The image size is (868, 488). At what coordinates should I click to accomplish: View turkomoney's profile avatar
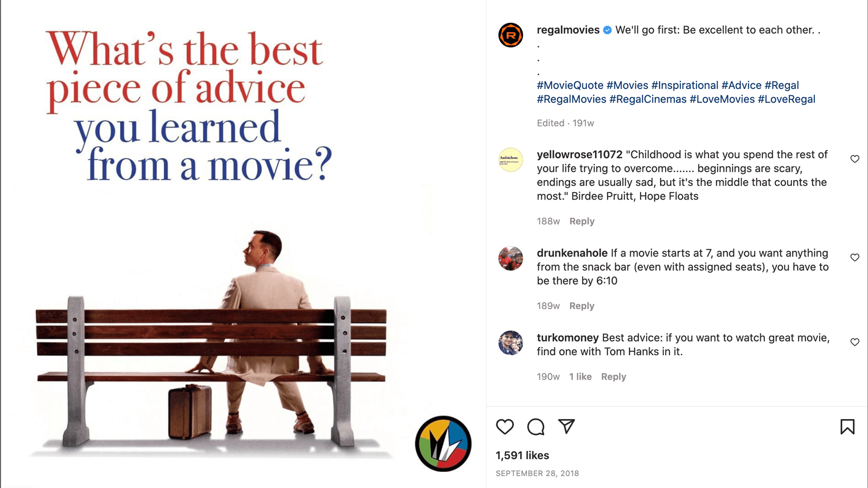click(x=510, y=343)
